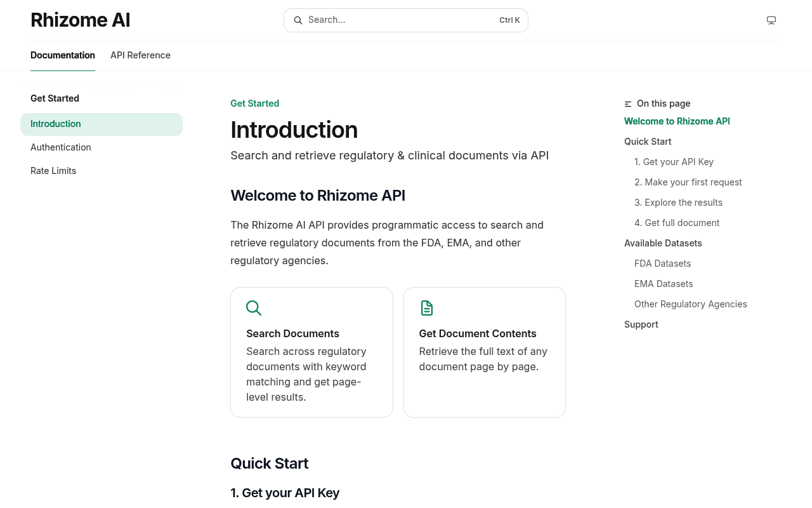Jump to Other Regulatory Agencies link
Screen dimensions: 812x508
coord(690,304)
